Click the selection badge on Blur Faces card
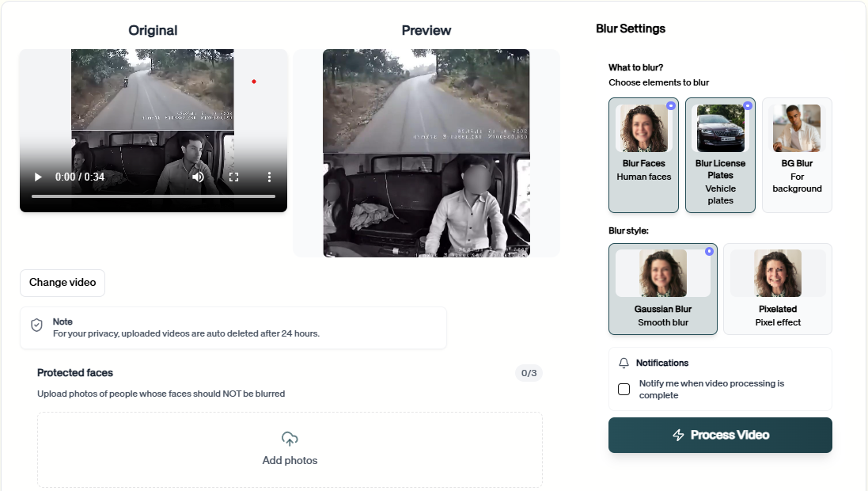The height and width of the screenshot is (491, 868). (x=670, y=105)
